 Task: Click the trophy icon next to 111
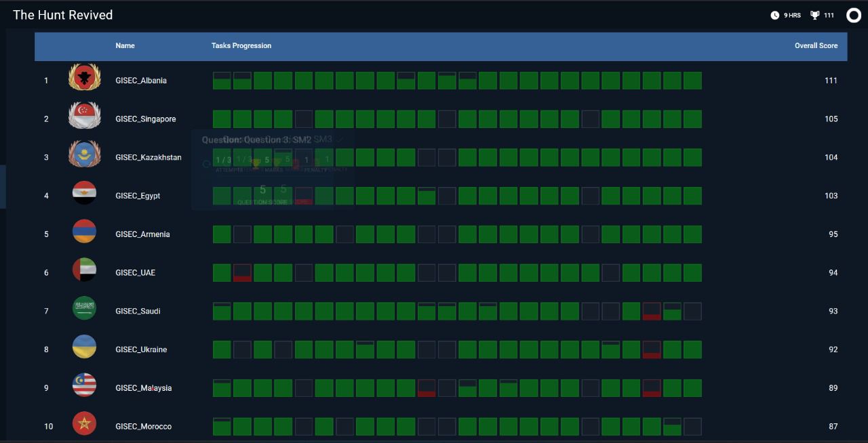click(x=814, y=15)
